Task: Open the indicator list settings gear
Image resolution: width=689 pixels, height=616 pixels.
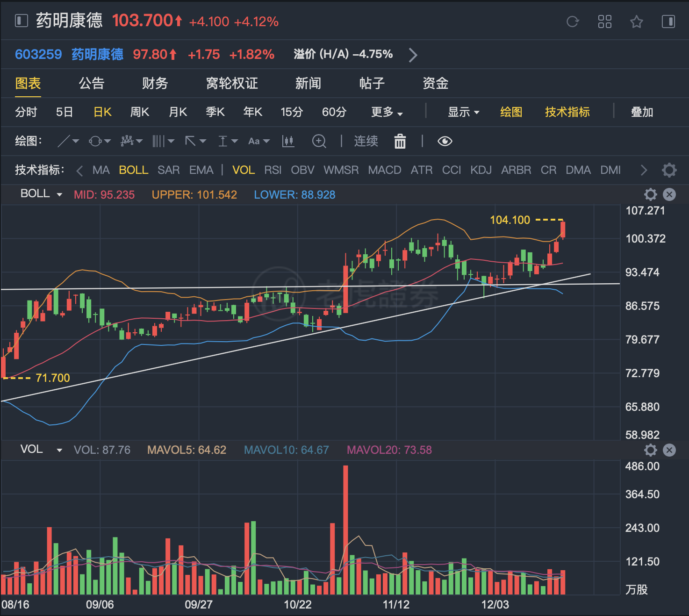Action: (x=669, y=170)
